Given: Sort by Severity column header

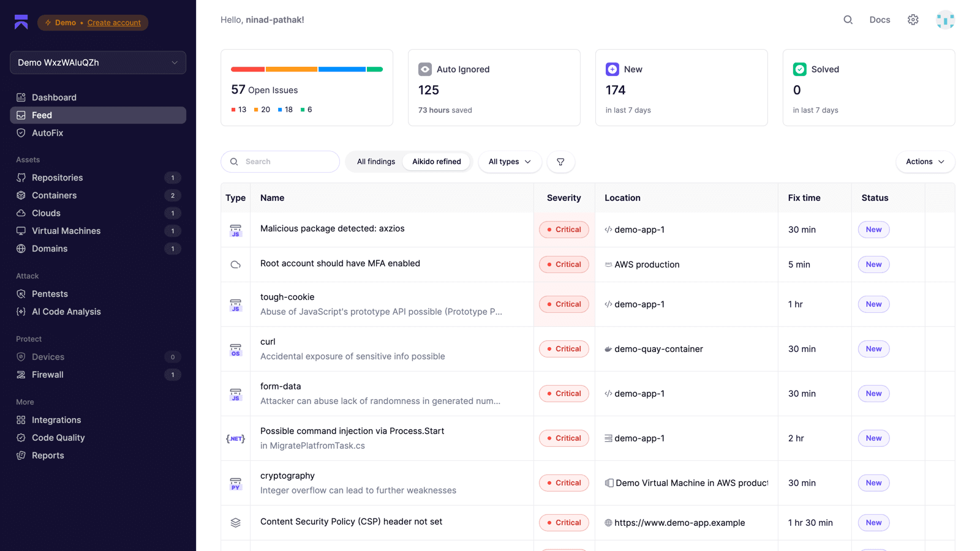Looking at the screenshot, I should 563,198.
